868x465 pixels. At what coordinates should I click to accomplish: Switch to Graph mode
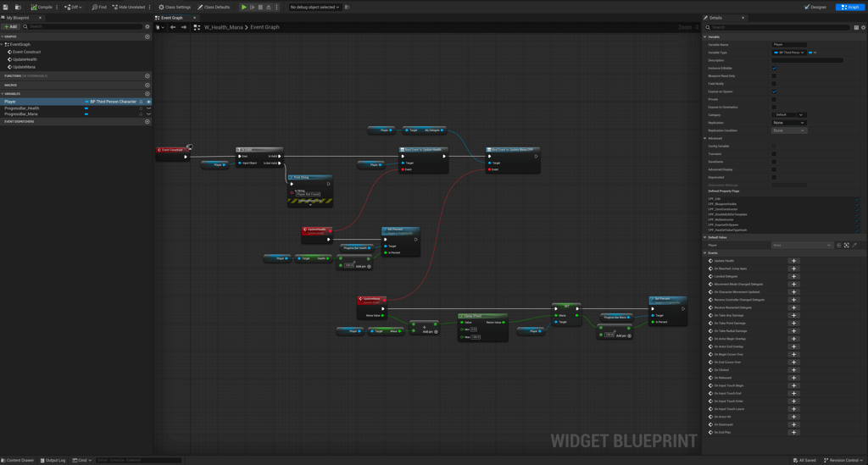(849, 7)
